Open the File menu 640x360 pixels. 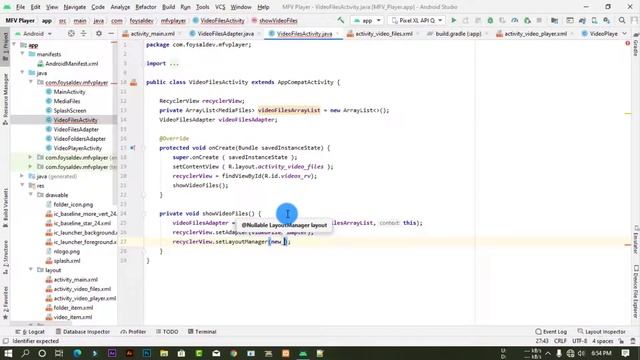pos(20,7)
